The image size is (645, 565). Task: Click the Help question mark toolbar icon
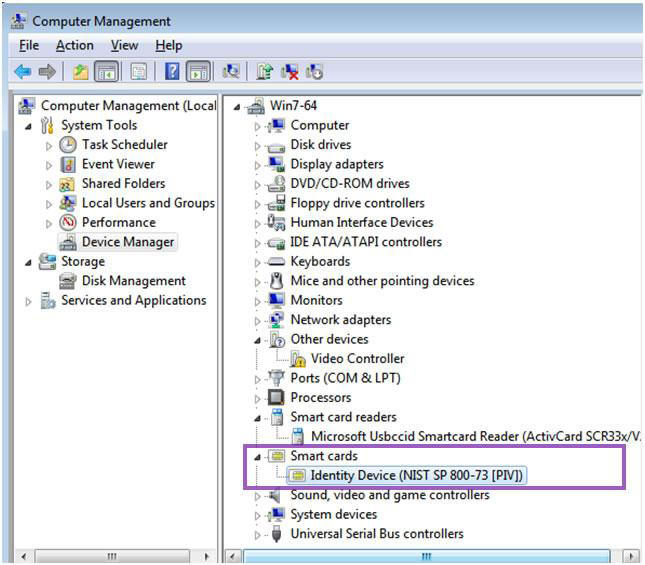pyautogui.click(x=172, y=71)
